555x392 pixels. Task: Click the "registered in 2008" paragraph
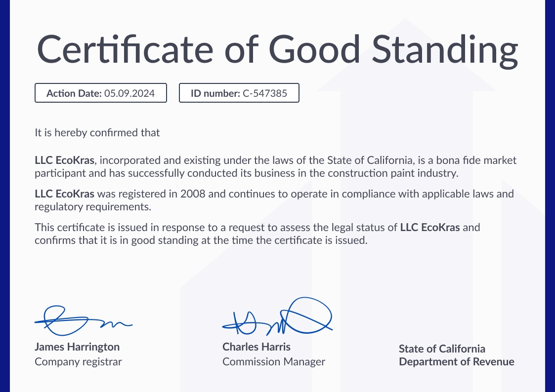pyautogui.click(x=274, y=200)
